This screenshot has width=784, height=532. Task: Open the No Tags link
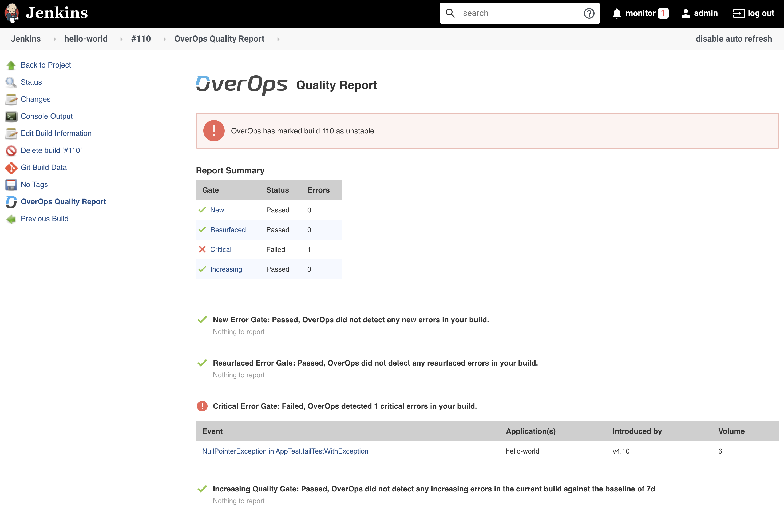coord(34,185)
